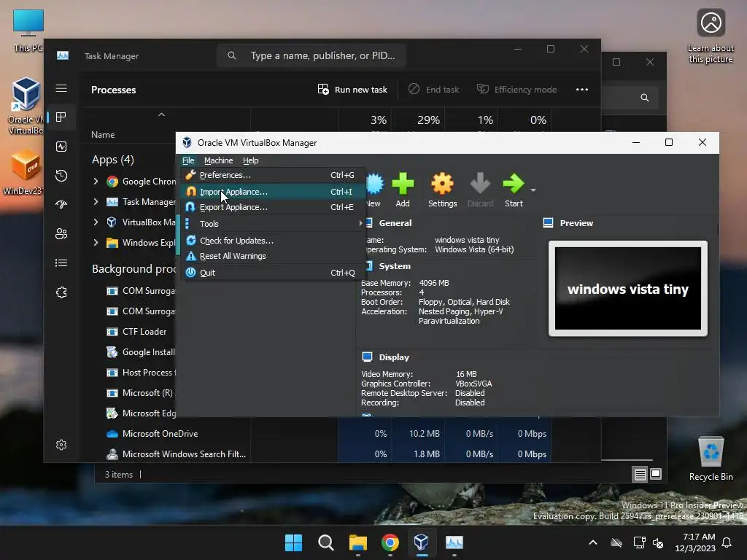Switch File Explorer to large icons view

pos(656,474)
